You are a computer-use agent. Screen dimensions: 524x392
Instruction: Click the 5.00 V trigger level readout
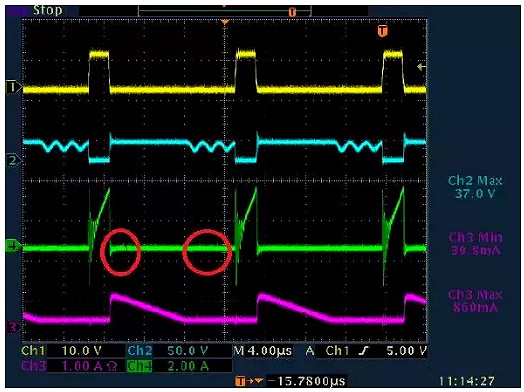click(x=407, y=351)
